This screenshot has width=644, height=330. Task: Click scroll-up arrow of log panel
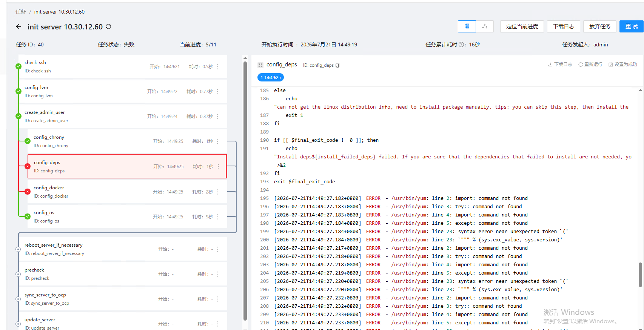(x=640, y=90)
